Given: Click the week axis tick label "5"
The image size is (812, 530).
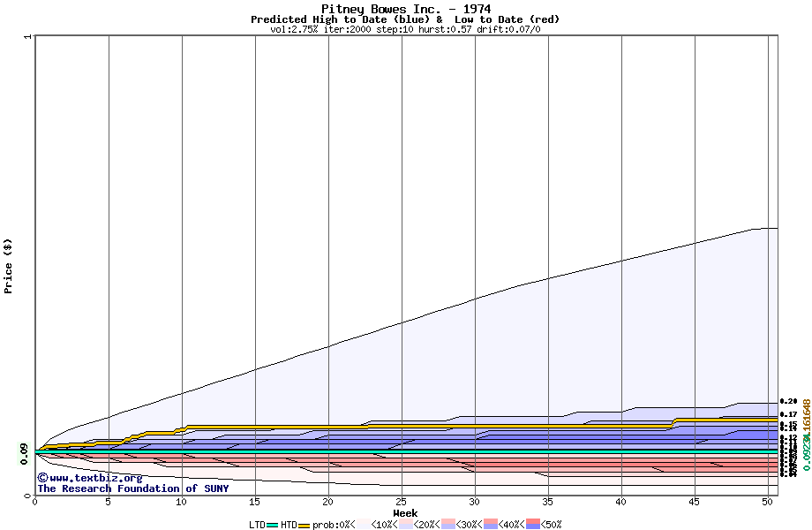Looking at the screenshot, I should pyautogui.click(x=108, y=502).
